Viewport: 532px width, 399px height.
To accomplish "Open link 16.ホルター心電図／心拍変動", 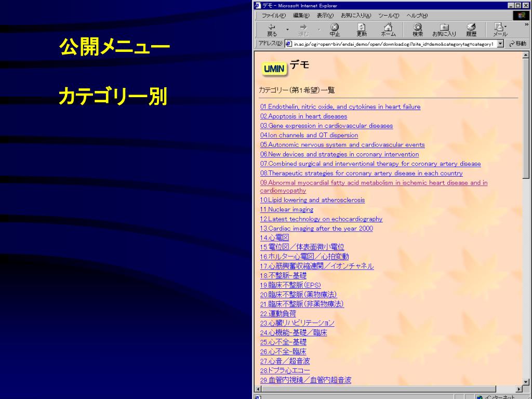I will (304, 257).
